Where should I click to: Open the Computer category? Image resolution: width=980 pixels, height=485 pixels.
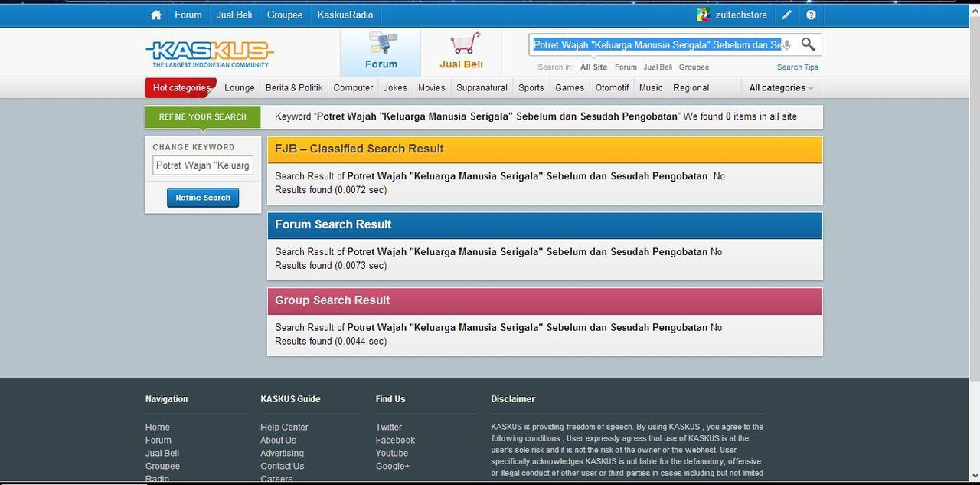(353, 88)
